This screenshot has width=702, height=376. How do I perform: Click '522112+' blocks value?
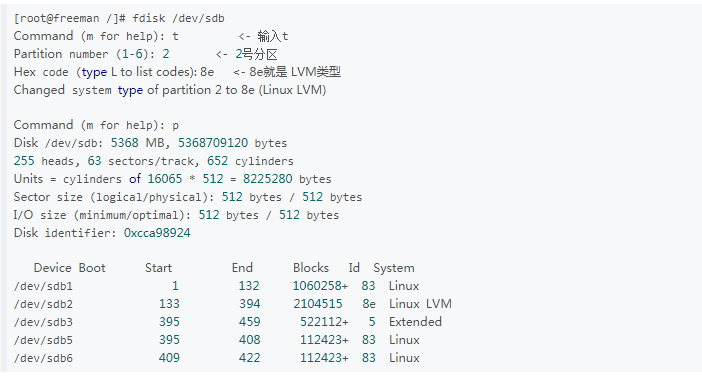[324, 321]
